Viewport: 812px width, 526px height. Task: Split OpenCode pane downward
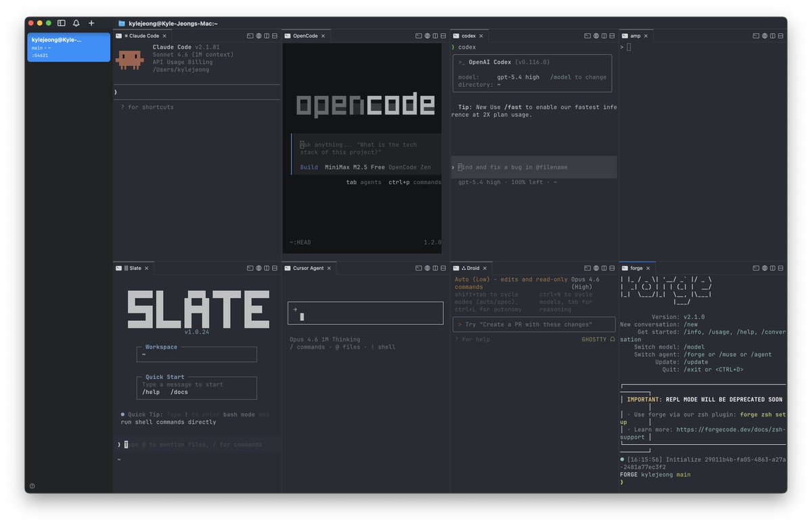coord(443,36)
